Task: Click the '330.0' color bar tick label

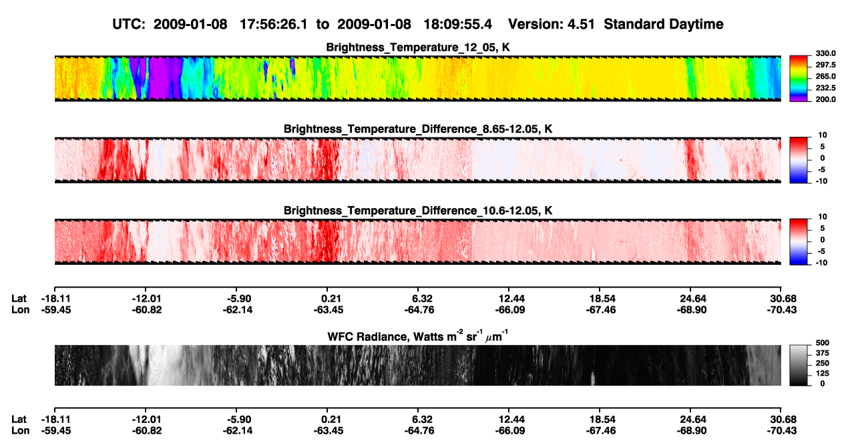Action: coord(826,54)
